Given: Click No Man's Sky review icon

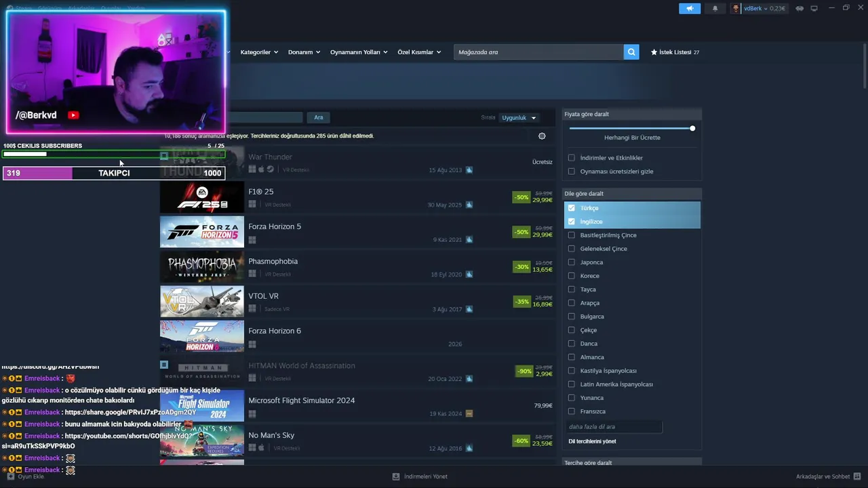Looking at the screenshot, I should click(x=469, y=448).
